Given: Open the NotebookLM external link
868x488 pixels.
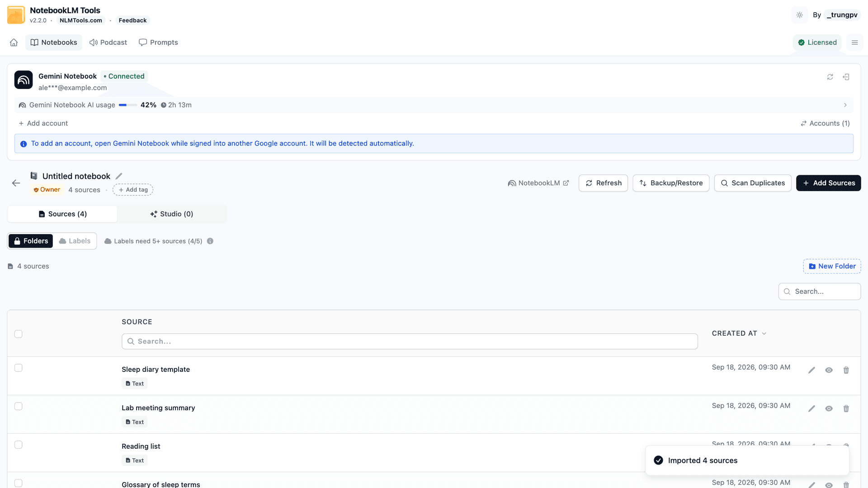Looking at the screenshot, I should (x=538, y=183).
